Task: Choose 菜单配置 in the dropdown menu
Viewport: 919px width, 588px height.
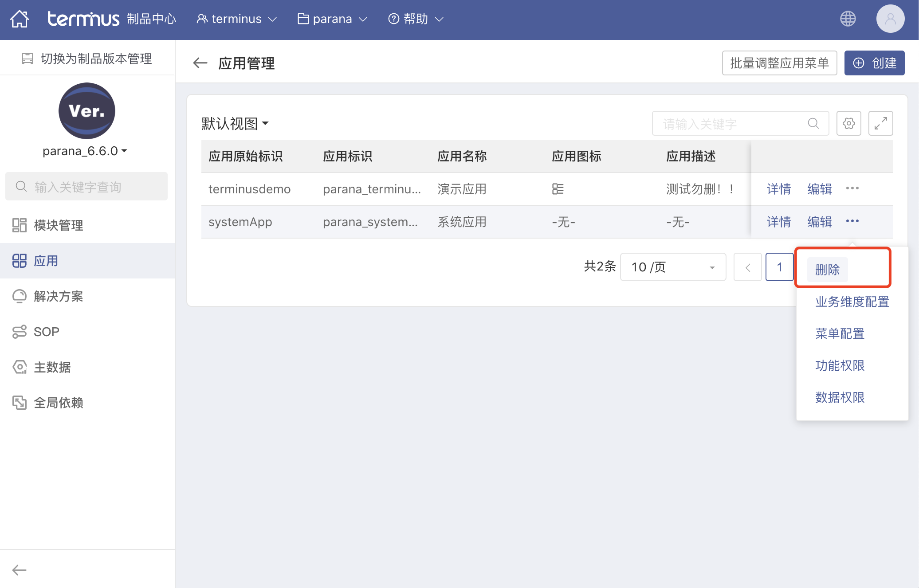Action: [840, 334]
